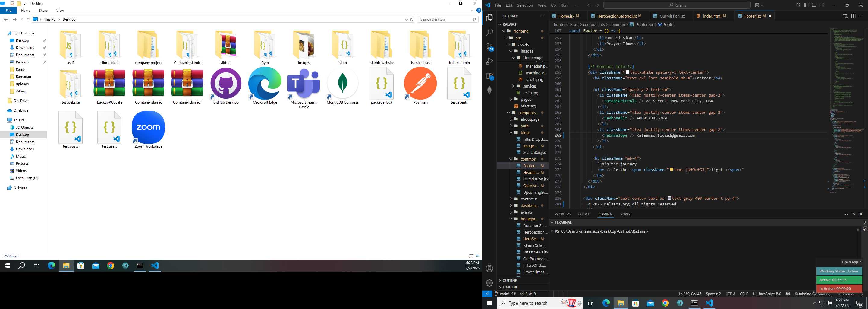Expand the aboutpage folder in tree
Viewport: 868px width, 309px height.
pyautogui.click(x=511, y=119)
